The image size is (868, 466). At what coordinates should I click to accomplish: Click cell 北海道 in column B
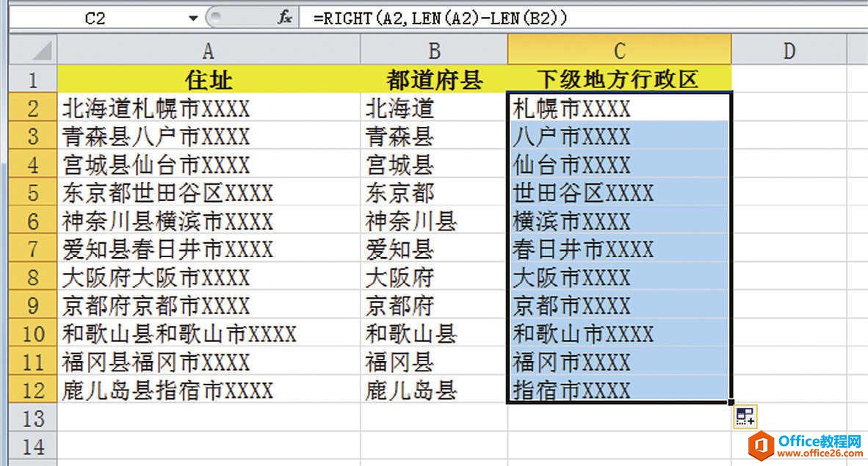tap(434, 107)
